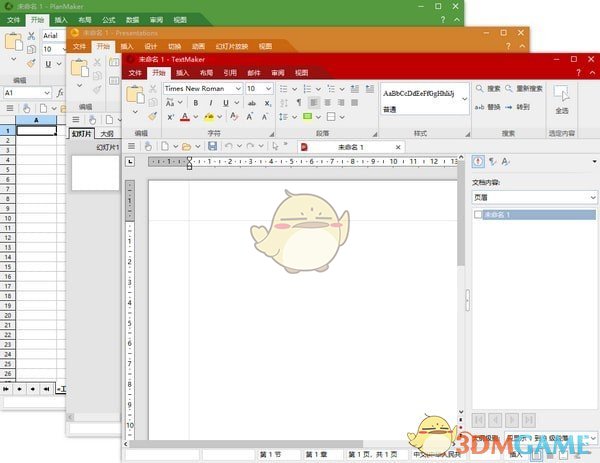Click the Redo arrow in TextMaker toolbar
The height and width of the screenshot is (463, 600).
[x=250, y=146]
